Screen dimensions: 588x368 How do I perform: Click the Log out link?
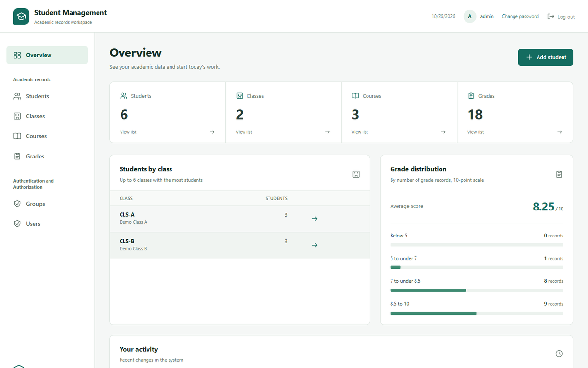(561, 17)
